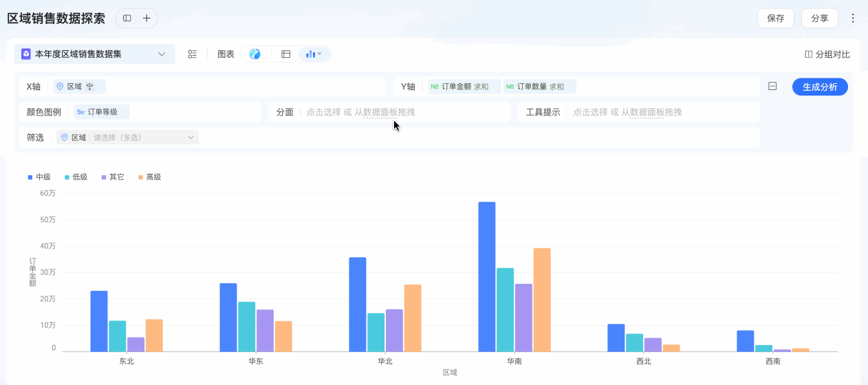The width and height of the screenshot is (868, 385).
Task: Click the location icon in 筛选 区域
Action: click(65, 137)
